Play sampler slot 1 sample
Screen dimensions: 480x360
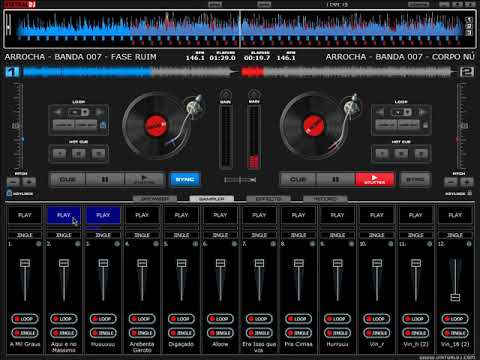tap(25, 215)
